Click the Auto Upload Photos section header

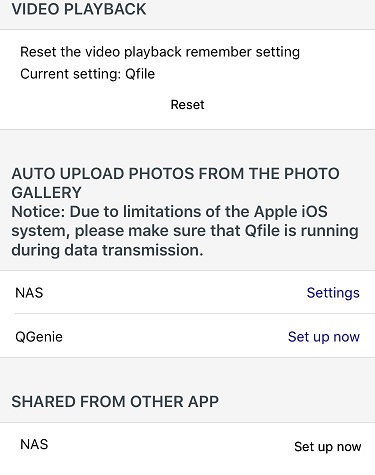175,183
